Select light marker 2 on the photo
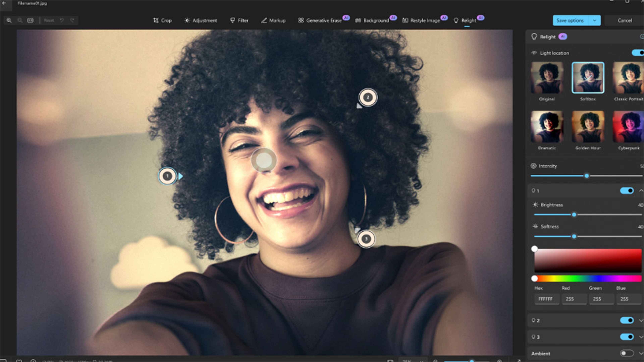 tap(368, 97)
